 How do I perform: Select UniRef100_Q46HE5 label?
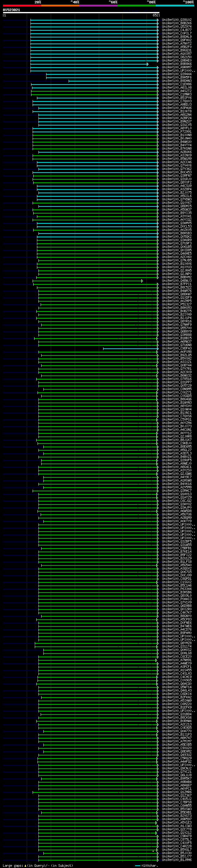(177, 253)
